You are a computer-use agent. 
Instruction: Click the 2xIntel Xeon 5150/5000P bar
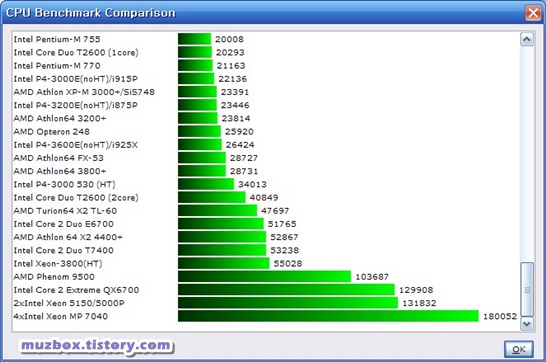tap(288, 303)
